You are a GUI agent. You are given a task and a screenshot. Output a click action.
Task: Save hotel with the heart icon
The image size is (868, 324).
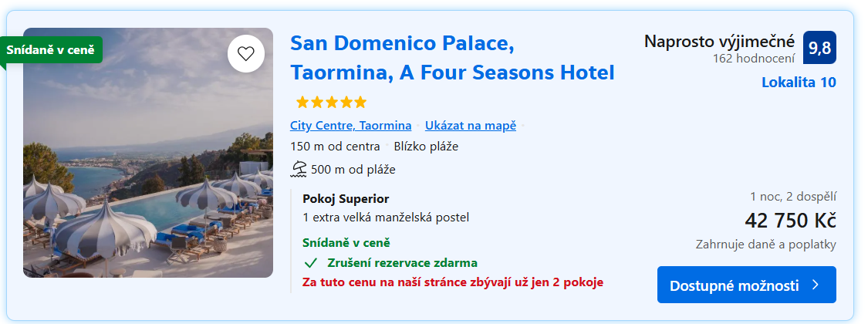pos(246,54)
